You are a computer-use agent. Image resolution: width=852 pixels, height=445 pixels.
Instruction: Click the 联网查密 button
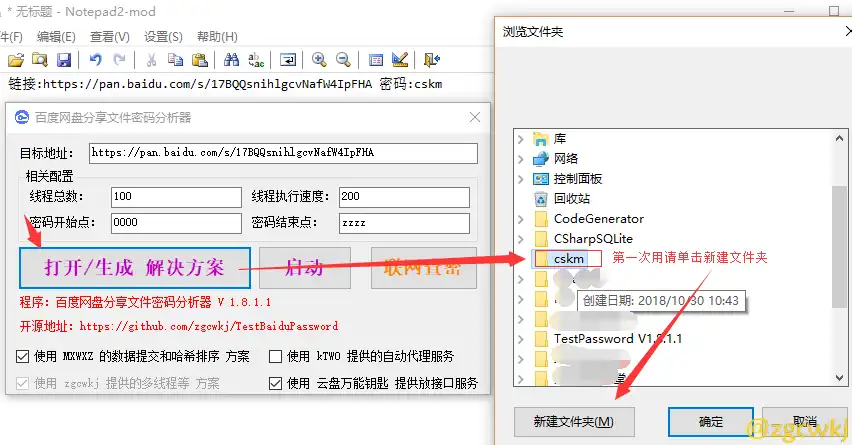[424, 268]
